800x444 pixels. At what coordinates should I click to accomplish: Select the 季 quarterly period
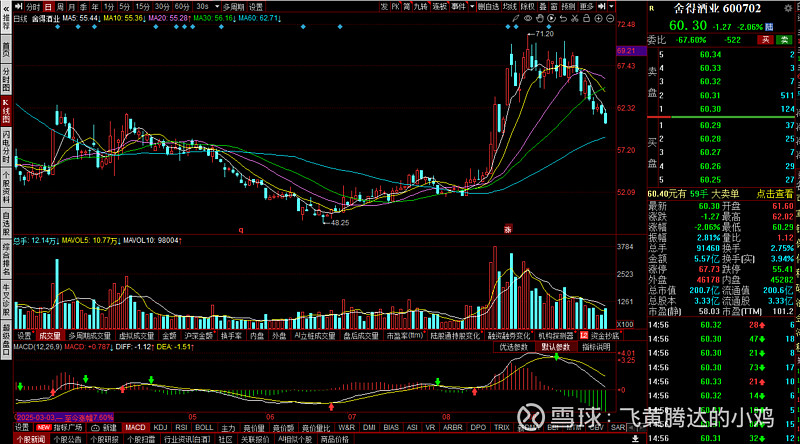point(83,7)
